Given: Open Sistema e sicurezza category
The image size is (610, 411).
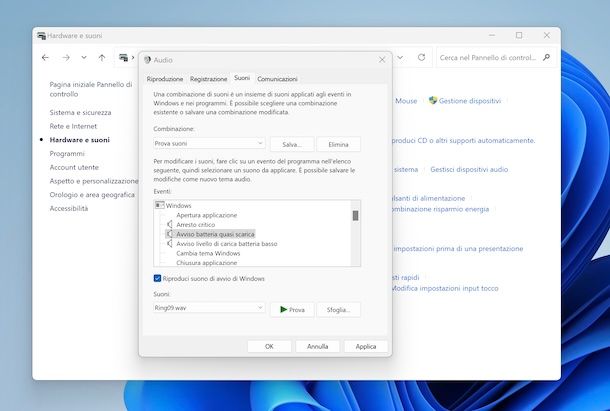Looking at the screenshot, I should coord(80,112).
